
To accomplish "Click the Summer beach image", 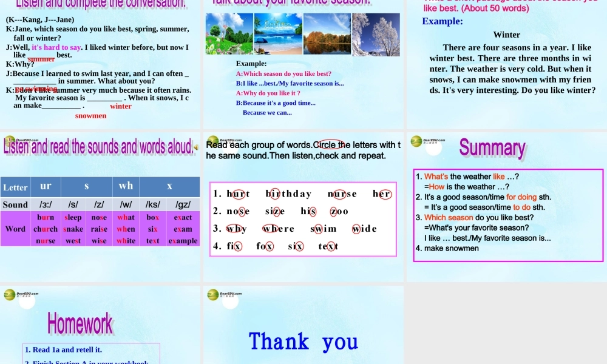I will (x=278, y=33).
